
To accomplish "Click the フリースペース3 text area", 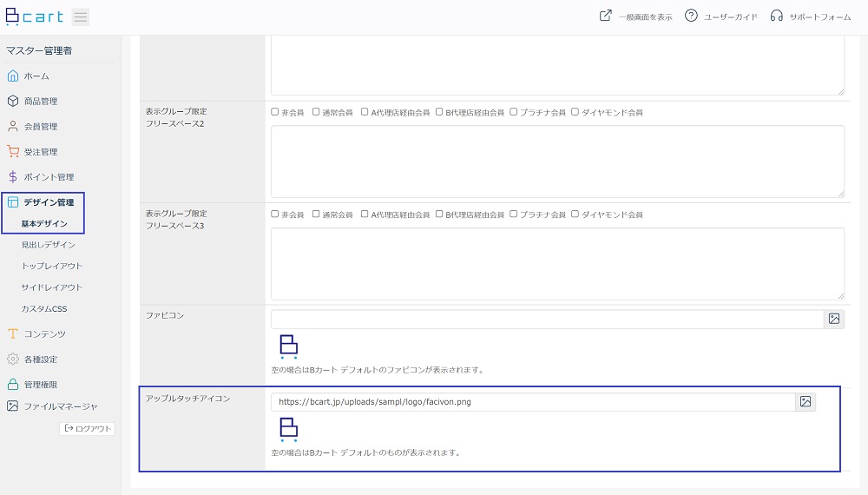I will pyautogui.click(x=557, y=263).
